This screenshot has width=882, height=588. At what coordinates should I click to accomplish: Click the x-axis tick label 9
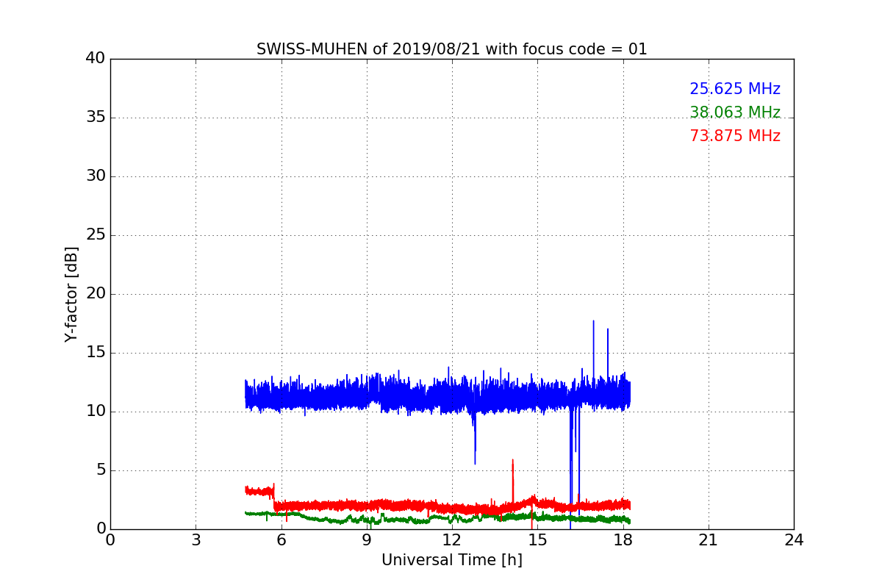click(x=367, y=540)
